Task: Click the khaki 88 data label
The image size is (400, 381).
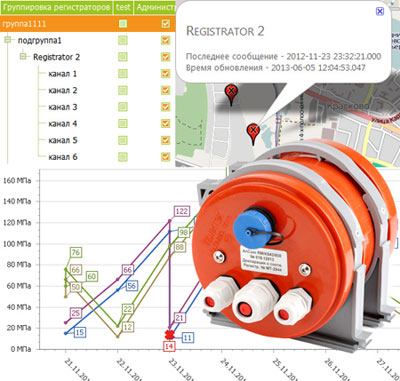Action: [180, 247]
